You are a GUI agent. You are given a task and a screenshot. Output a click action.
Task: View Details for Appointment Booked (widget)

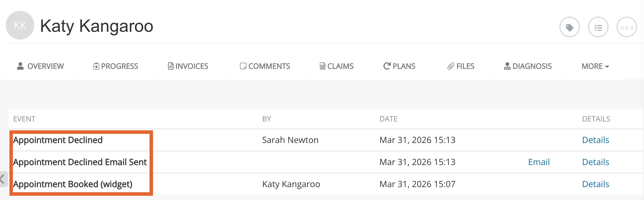coord(595,184)
